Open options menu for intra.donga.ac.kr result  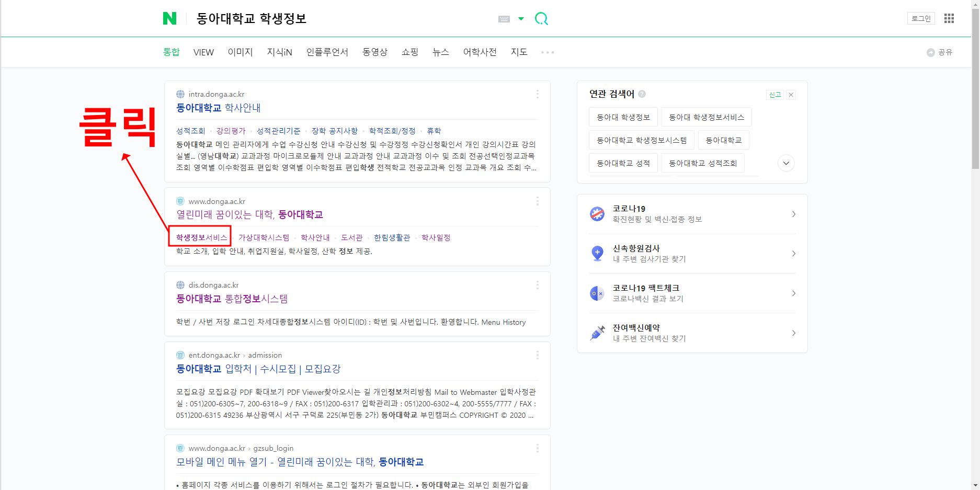537,94
